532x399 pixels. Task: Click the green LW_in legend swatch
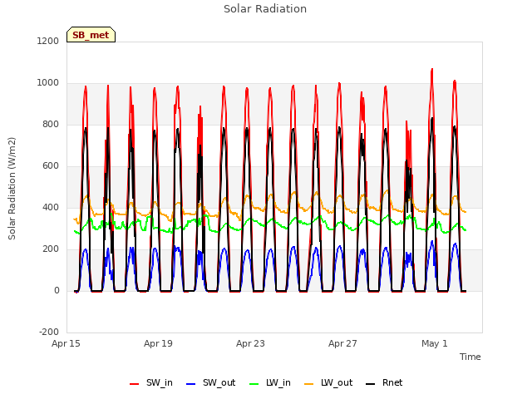click(254, 384)
